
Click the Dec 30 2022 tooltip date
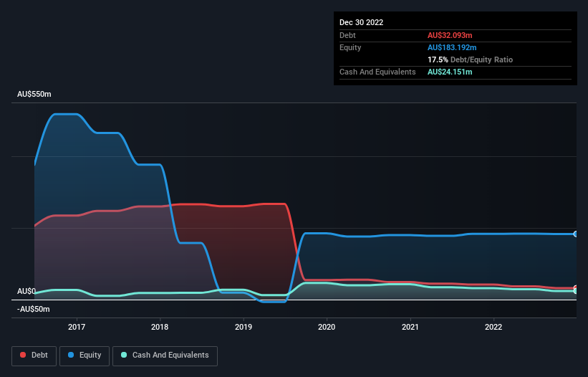tap(362, 22)
